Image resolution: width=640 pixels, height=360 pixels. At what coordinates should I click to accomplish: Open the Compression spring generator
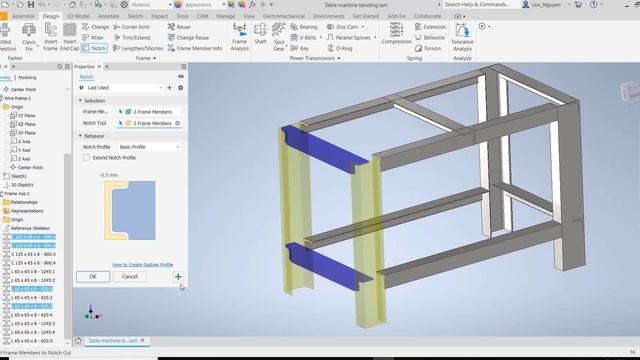(x=396, y=33)
